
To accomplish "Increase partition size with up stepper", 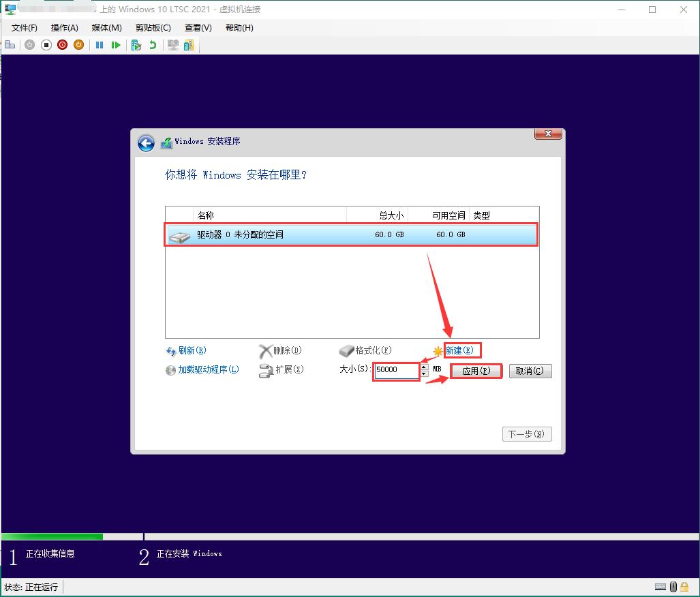I will point(424,367).
